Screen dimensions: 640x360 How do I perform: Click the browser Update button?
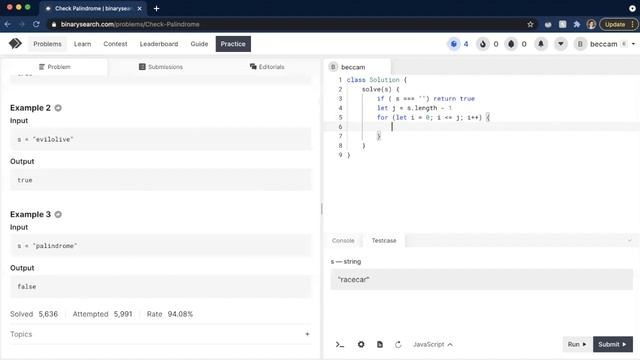click(x=618, y=24)
